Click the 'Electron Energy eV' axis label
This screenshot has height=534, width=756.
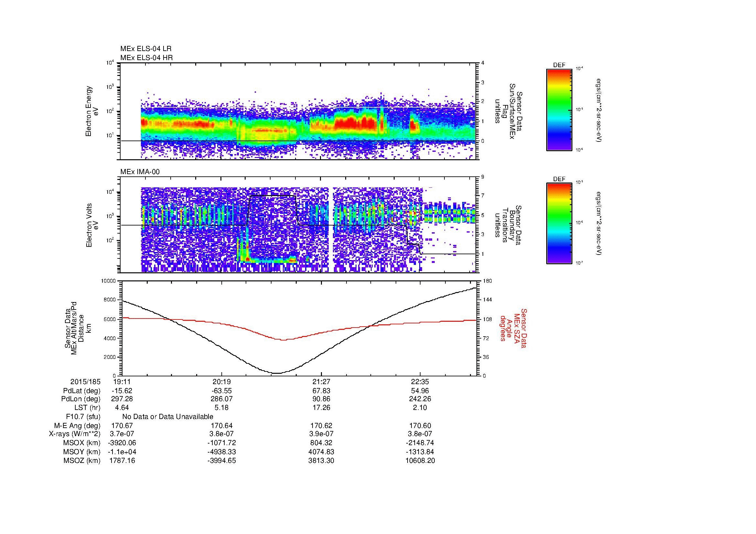92,111
